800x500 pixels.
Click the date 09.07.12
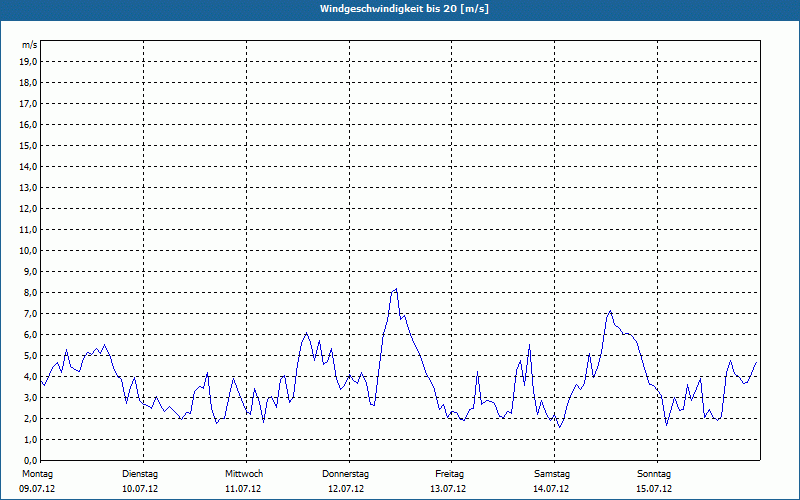pyautogui.click(x=37, y=489)
